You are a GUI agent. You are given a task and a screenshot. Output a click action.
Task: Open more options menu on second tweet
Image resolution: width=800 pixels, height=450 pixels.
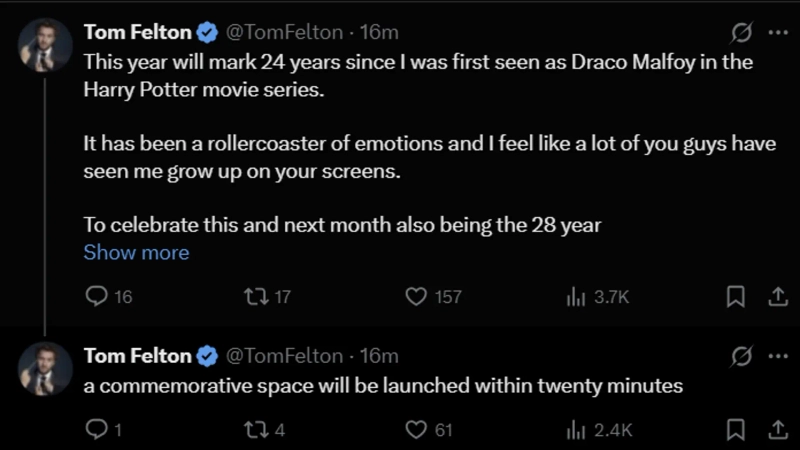pyautogui.click(x=778, y=356)
